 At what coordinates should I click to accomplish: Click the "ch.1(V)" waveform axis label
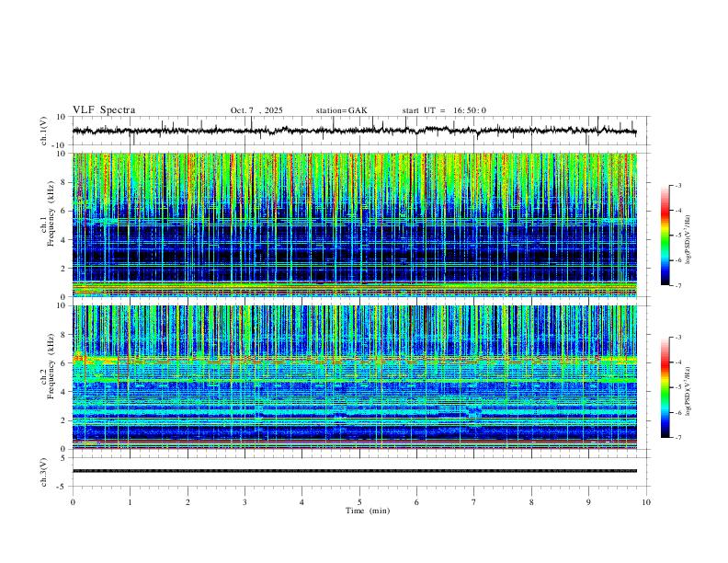pos(44,131)
